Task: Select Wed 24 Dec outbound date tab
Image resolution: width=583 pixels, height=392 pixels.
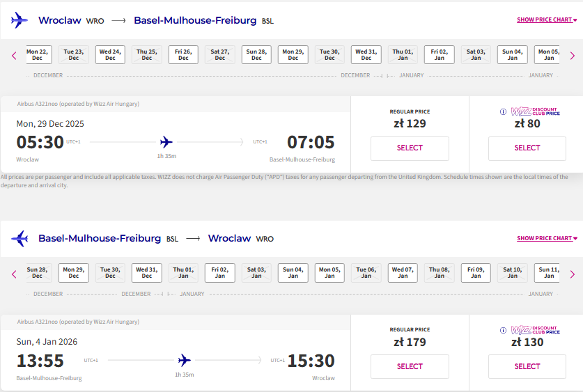Action: [110, 54]
